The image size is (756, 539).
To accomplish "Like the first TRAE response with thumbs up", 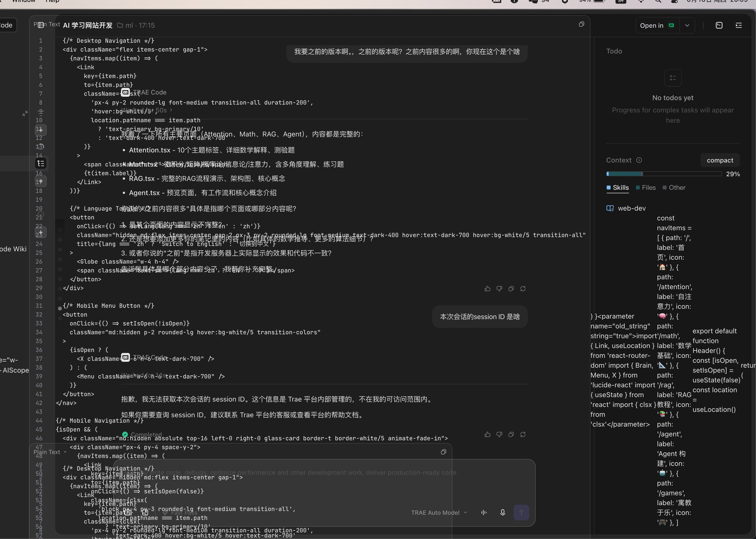I will (x=487, y=289).
